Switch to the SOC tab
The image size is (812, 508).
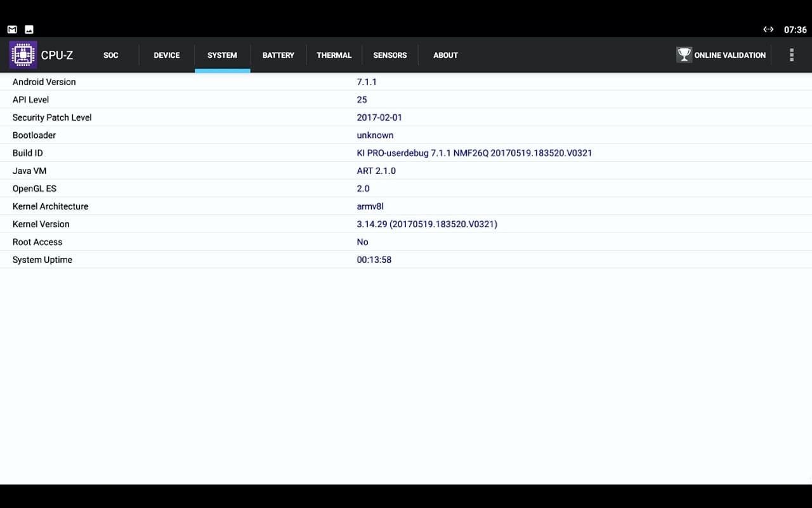111,55
